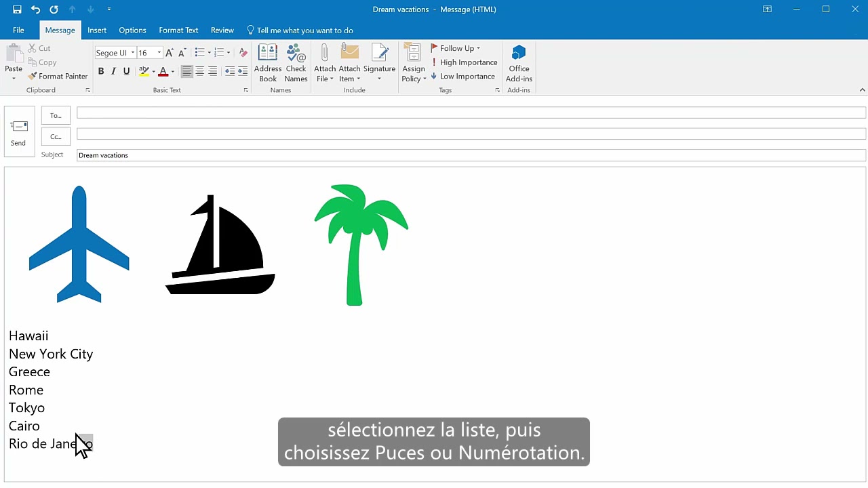Clear all formatting
Screen dimensions: 868x488
pos(243,52)
